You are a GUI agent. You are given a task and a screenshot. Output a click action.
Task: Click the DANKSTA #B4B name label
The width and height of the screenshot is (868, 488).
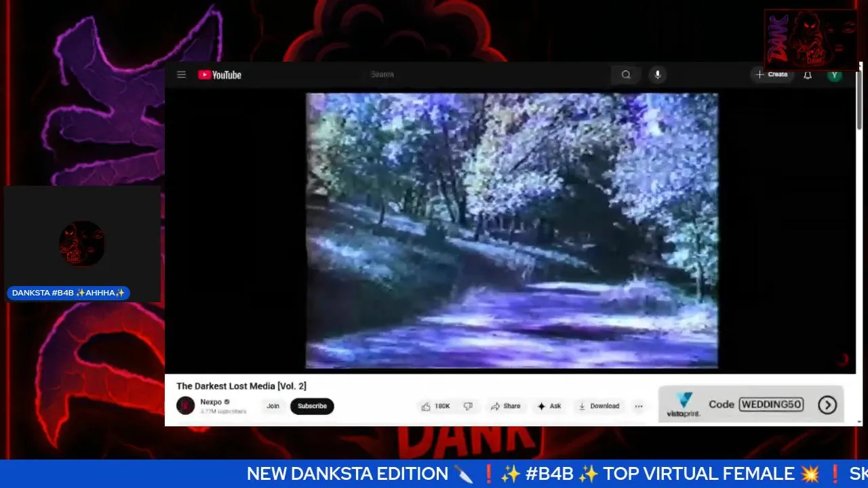(x=68, y=293)
